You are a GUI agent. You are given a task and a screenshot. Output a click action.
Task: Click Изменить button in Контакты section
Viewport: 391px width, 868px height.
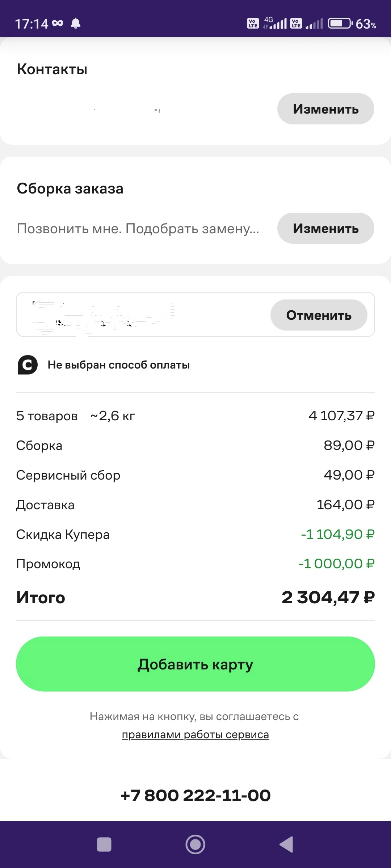[x=326, y=109]
